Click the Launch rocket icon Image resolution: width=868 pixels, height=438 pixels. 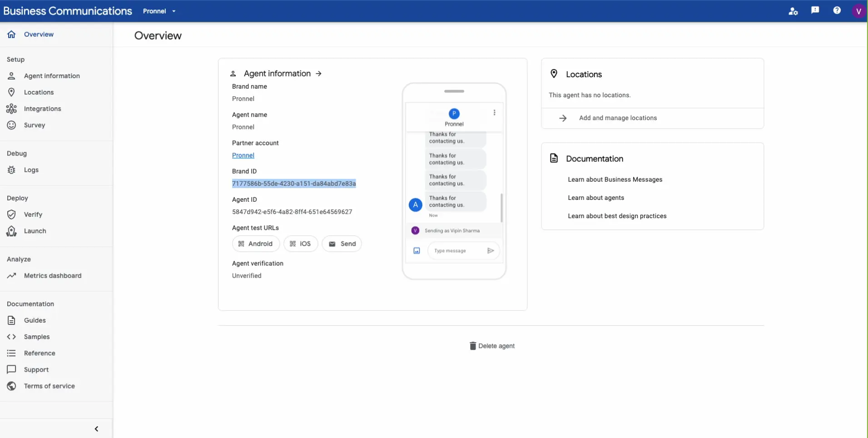pyautogui.click(x=11, y=231)
